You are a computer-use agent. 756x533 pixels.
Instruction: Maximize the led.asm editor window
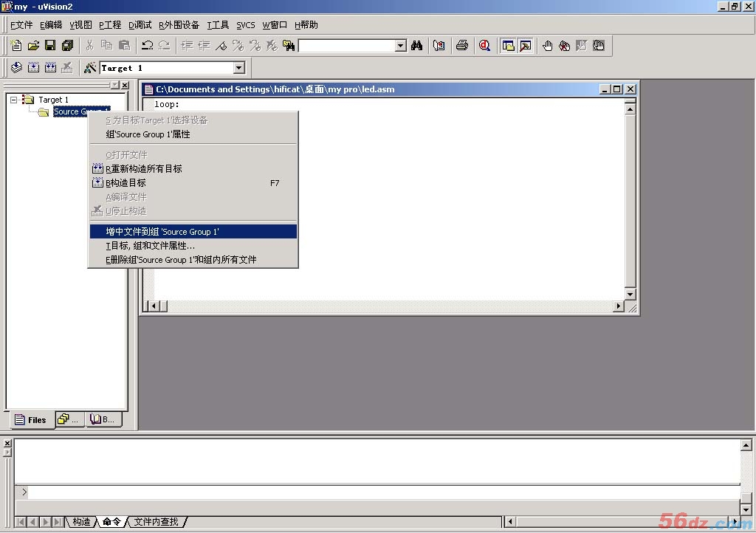616,89
